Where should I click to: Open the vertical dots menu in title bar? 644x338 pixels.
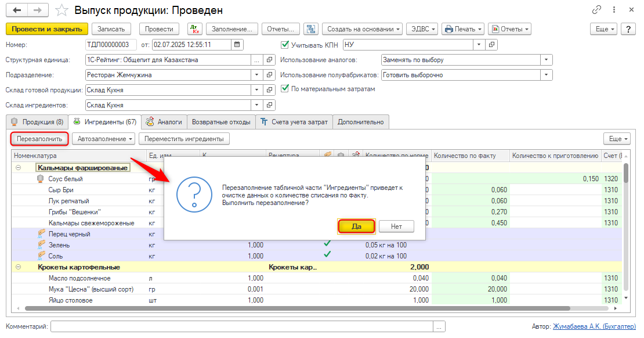point(614,9)
